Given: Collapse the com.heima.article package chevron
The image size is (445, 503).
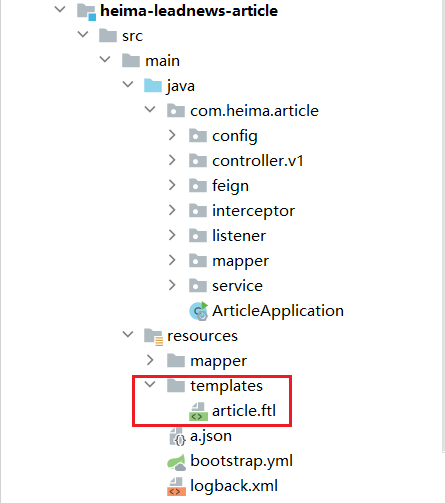Looking at the screenshot, I should [x=150, y=109].
